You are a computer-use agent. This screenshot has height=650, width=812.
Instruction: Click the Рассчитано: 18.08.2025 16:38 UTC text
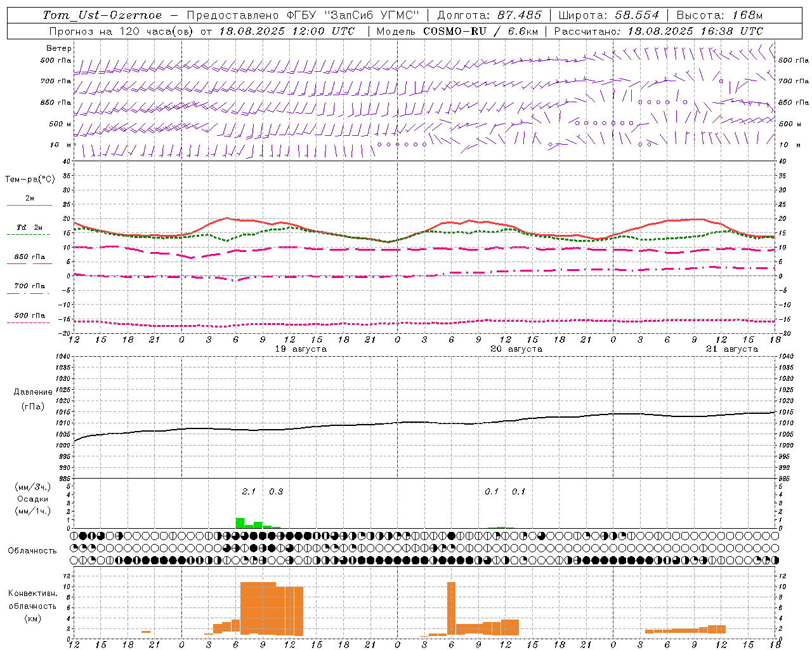coord(658,31)
